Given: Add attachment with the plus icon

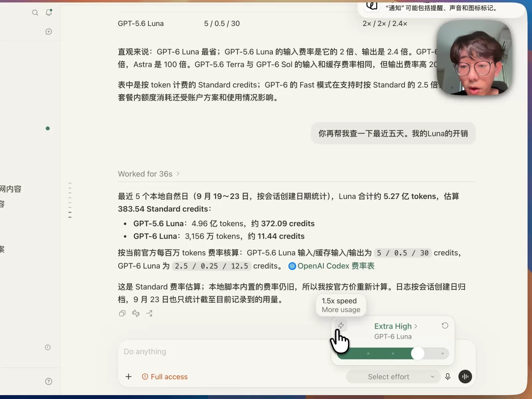Looking at the screenshot, I should [129, 377].
